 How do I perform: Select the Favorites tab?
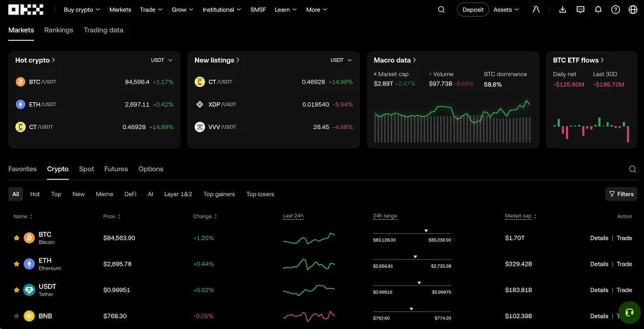pos(22,169)
